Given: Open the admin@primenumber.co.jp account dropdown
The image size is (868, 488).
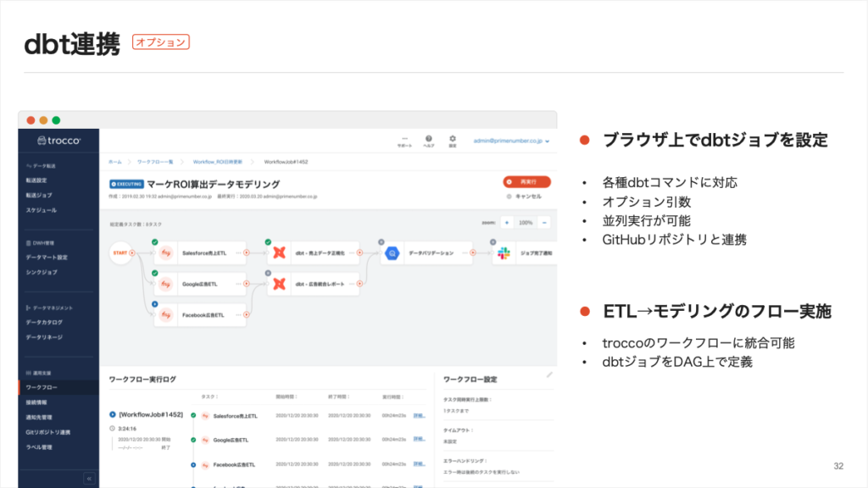Looking at the screenshot, I should tap(512, 141).
